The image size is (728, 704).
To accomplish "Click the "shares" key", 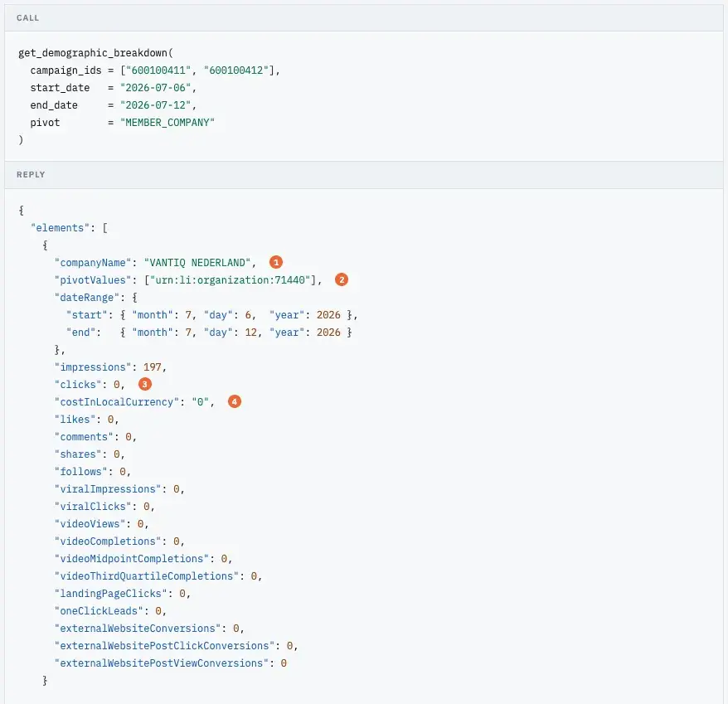I will (78, 454).
